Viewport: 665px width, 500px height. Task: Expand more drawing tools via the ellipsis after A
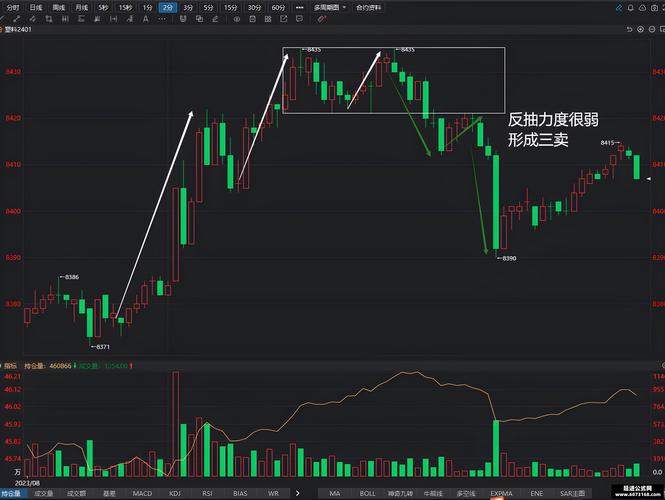[x=162, y=19]
